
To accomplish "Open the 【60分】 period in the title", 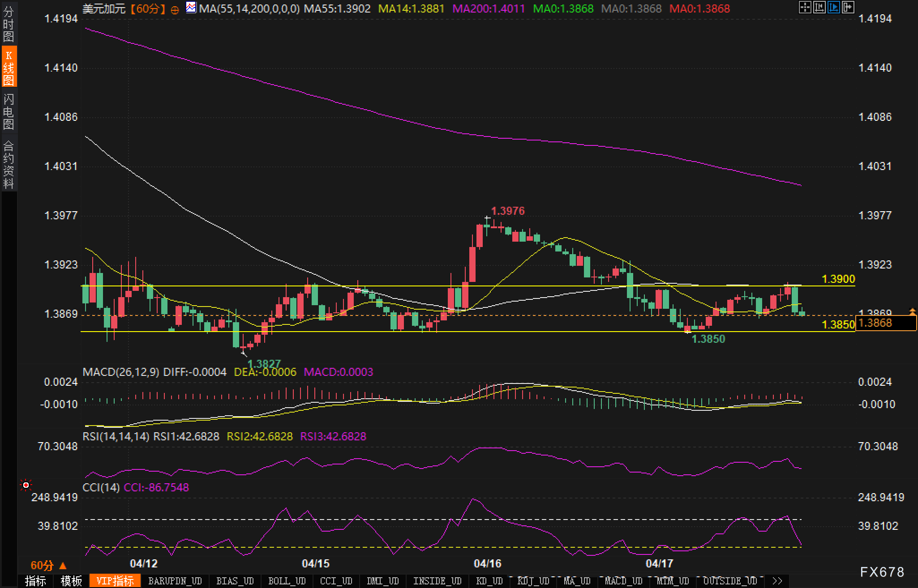I will pos(148,9).
